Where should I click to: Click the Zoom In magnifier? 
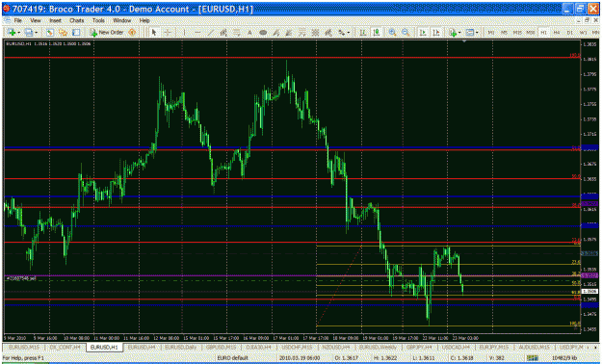(x=392, y=33)
